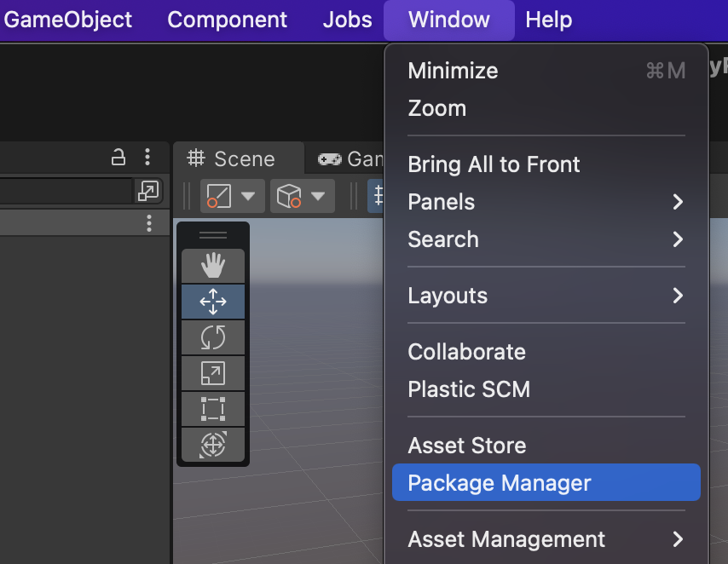Open Package Manager from Window menu
This screenshot has height=564, width=728.
tap(546, 483)
